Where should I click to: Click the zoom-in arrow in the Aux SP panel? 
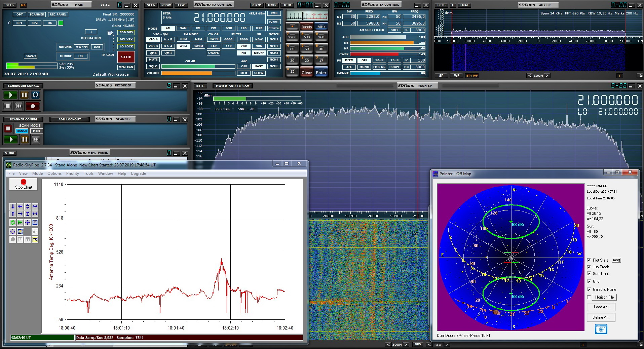[547, 76]
